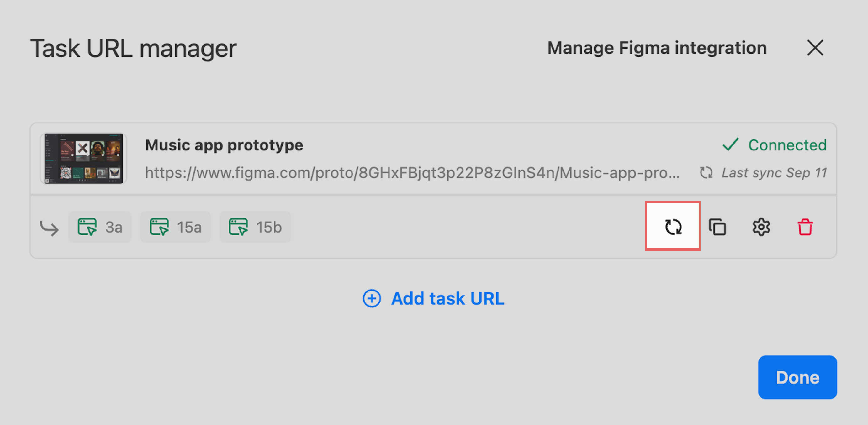This screenshot has width=868, height=425.
Task: Open Manage Figma integration
Action: pyautogui.click(x=657, y=48)
